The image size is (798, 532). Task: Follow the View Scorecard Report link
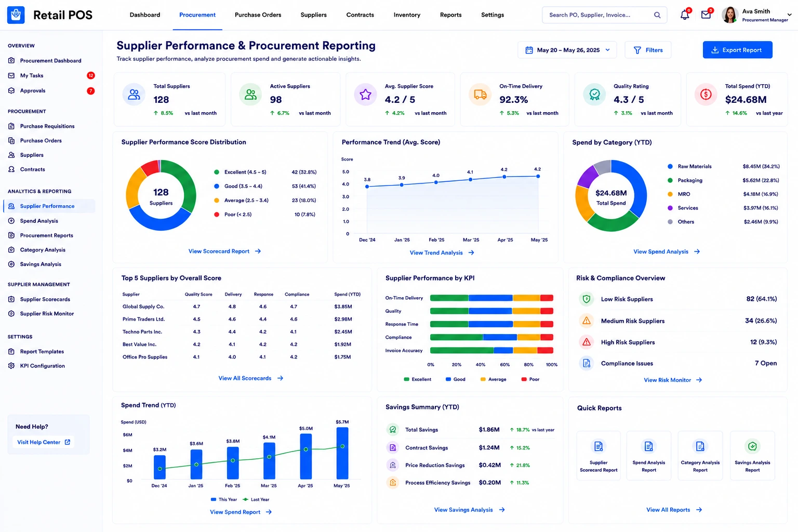[x=224, y=251]
